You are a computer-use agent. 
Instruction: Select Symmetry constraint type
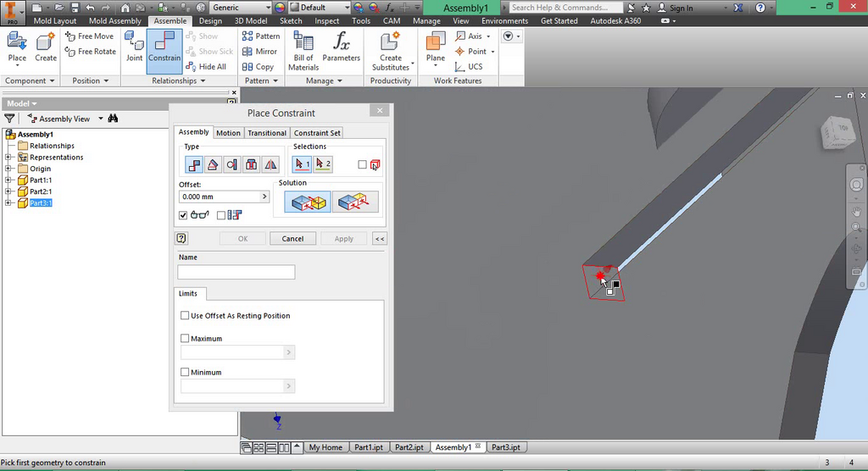[270, 164]
